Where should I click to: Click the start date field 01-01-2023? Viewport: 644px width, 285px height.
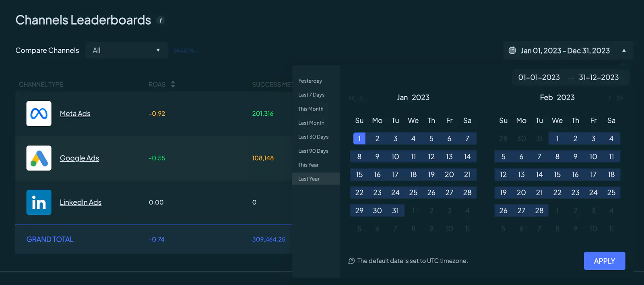click(539, 77)
